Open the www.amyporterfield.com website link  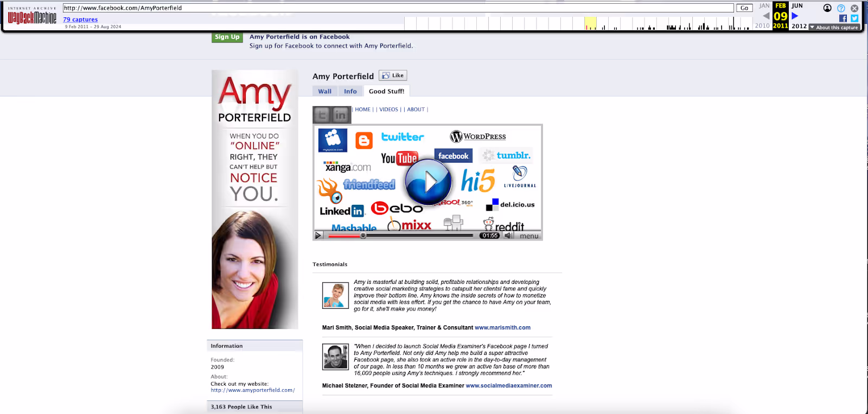pos(252,390)
